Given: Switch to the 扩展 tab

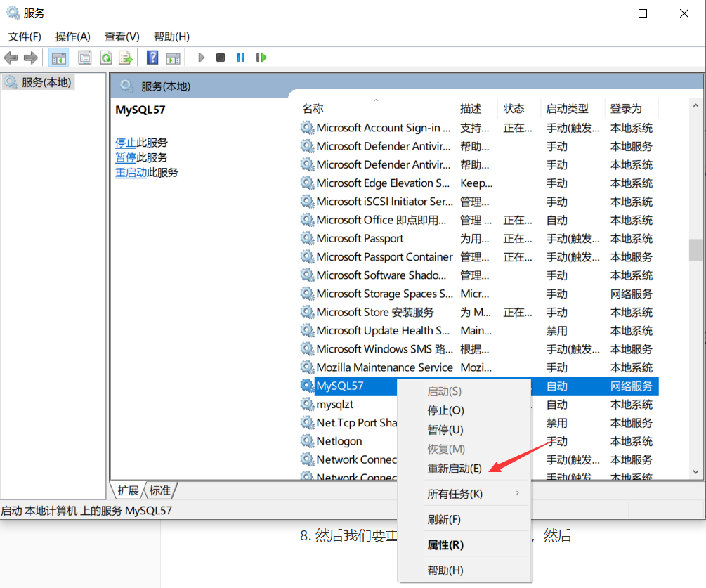Looking at the screenshot, I should [x=128, y=490].
